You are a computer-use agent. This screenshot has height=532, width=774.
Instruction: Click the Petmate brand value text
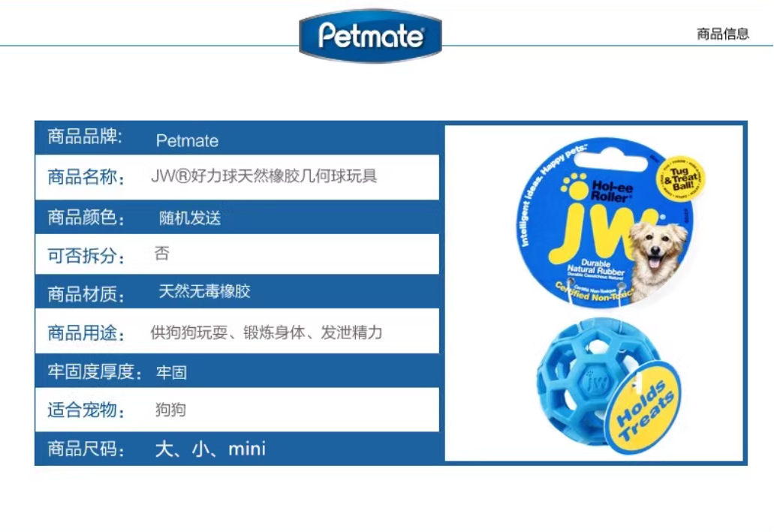(187, 140)
